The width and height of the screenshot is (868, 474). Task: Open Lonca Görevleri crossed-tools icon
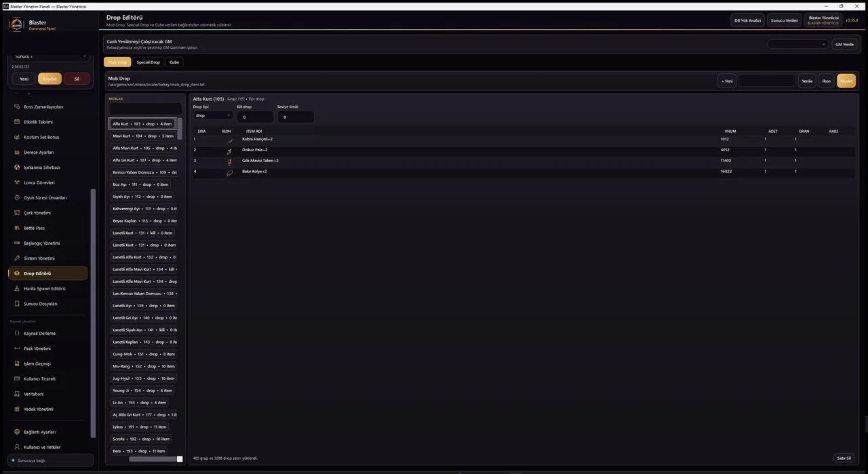(x=17, y=182)
